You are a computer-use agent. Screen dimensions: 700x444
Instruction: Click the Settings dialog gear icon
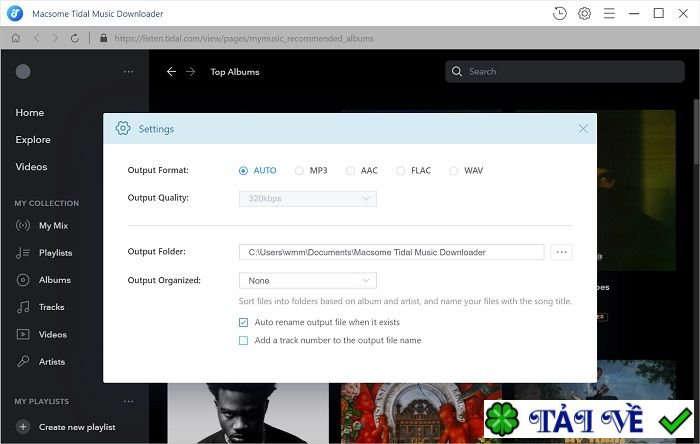pos(123,129)
